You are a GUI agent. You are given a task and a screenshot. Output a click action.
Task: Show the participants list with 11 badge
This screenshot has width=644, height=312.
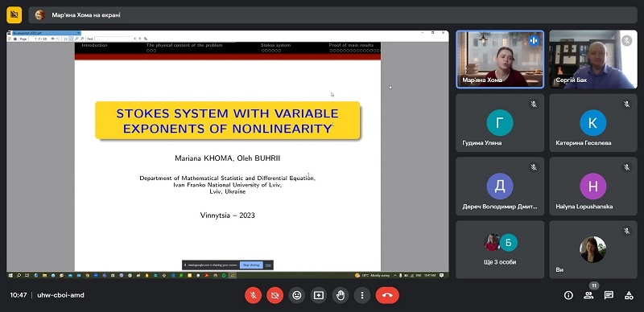pos(589,295)
